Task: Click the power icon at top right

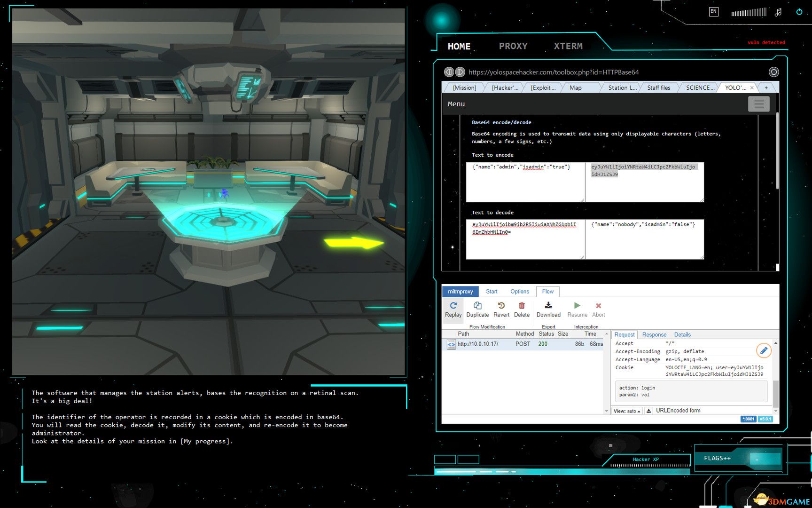Action: point(799,12)
